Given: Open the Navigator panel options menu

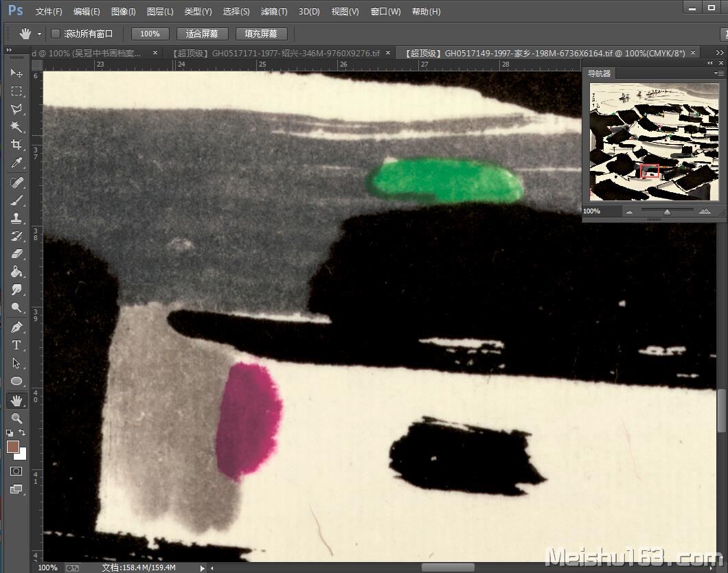Looking at the screenshot, I should tap(718, 73).
